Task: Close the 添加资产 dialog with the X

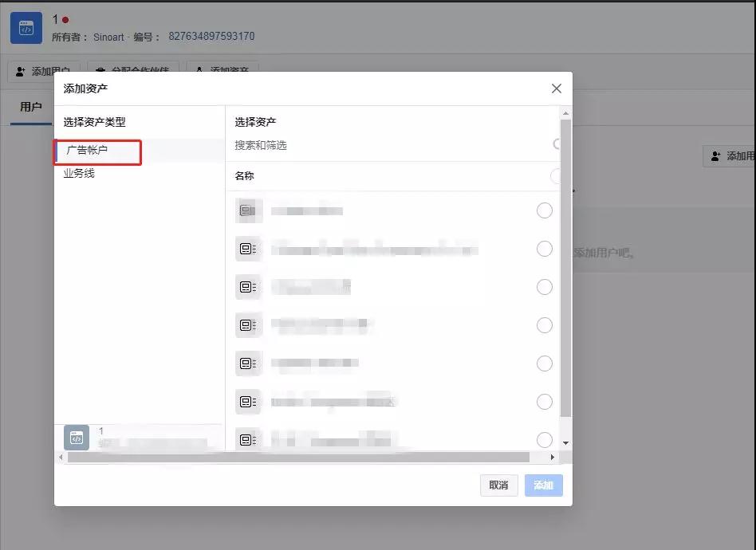Action: (x=556, y=88)
